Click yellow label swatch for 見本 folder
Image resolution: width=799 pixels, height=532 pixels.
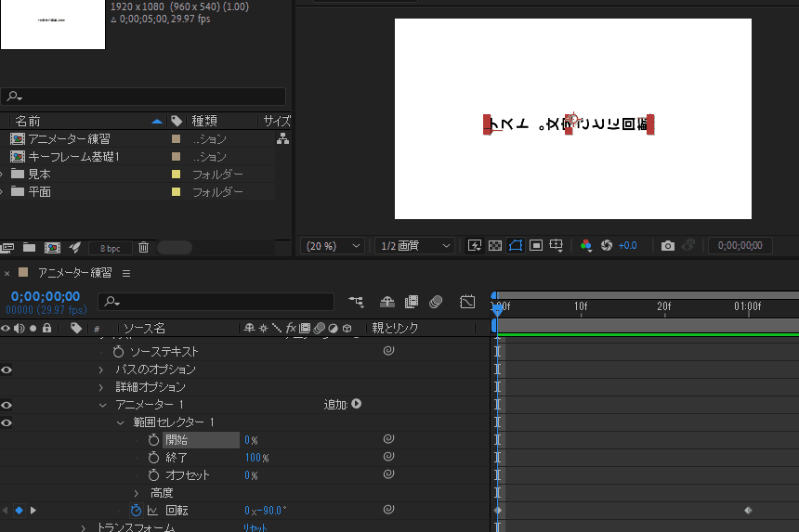pyautogui.click(x=176, y=175)
